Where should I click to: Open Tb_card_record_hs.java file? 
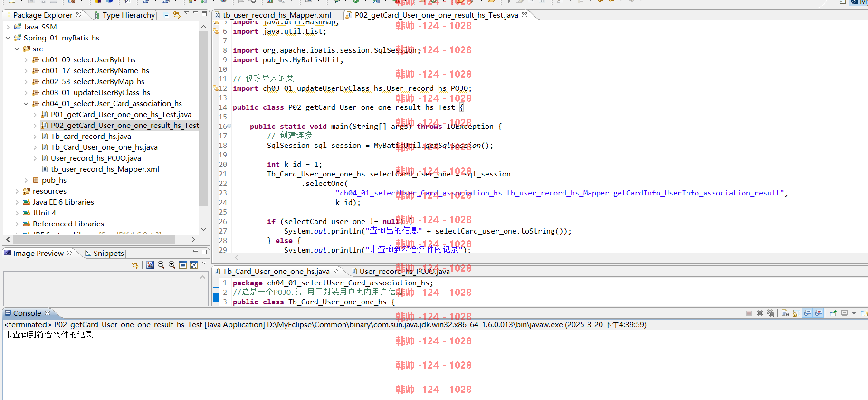point(91,137)
